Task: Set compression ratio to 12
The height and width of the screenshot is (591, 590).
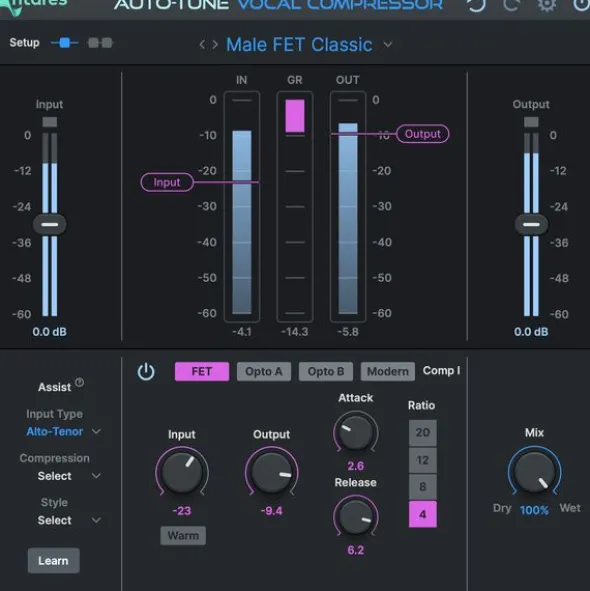Action: tap(423, 460)
